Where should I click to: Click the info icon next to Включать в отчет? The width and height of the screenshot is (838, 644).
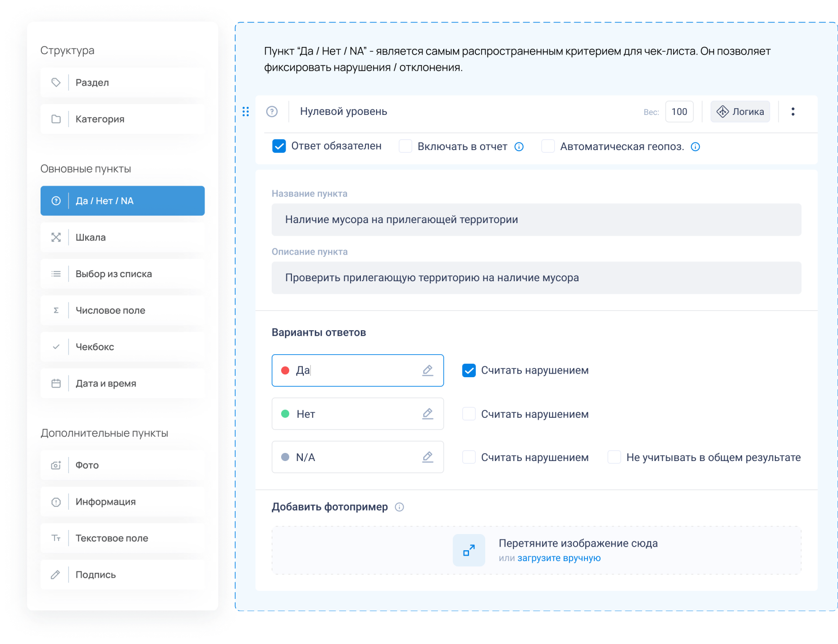click(x=519, y=146)
